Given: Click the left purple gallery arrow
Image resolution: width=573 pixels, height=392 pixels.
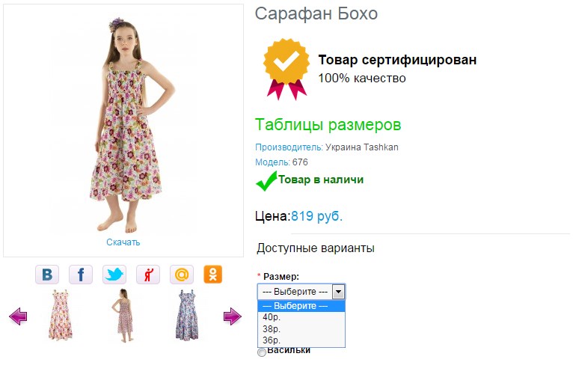Looking at the screenshot, I should [18, 317].
